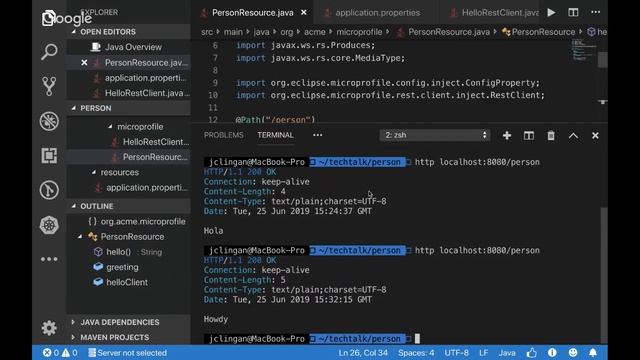
Task: Switch to the application.properties tab
Action: 377,13
